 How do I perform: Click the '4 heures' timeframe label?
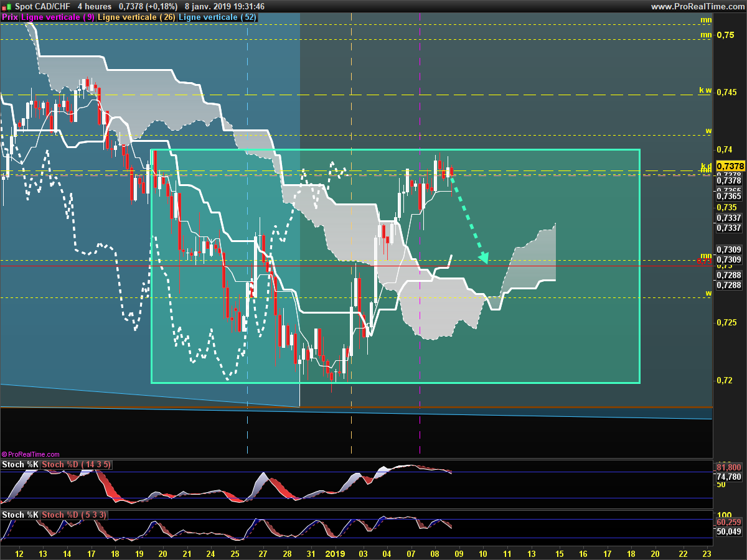pyautogui.click(x=95, y=6)
